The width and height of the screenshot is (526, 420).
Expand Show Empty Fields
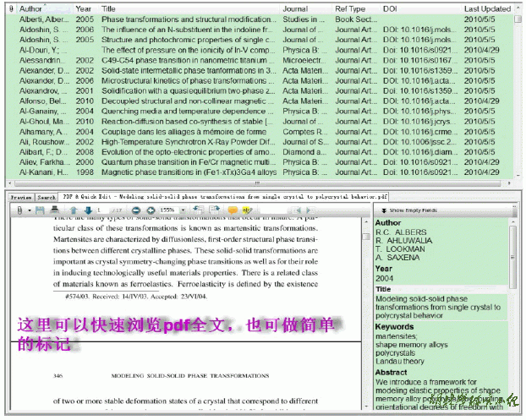tap(409, 210)
